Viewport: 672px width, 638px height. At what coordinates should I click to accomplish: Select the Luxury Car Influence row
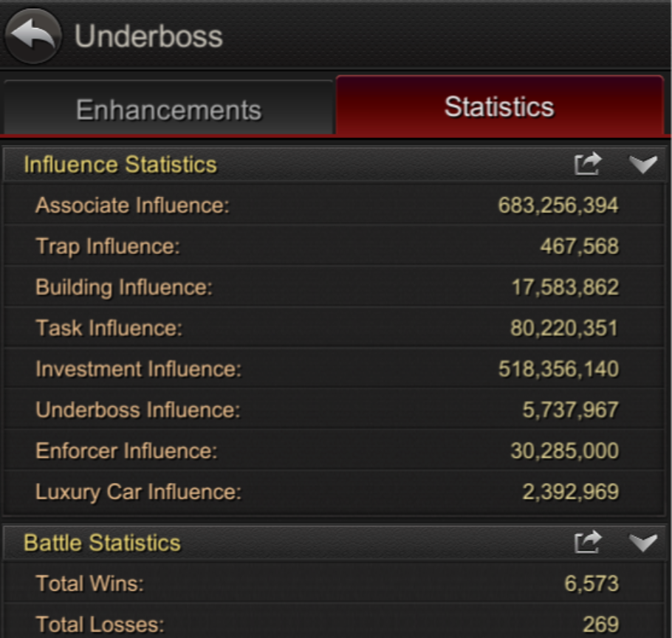[x=335, y=492]
